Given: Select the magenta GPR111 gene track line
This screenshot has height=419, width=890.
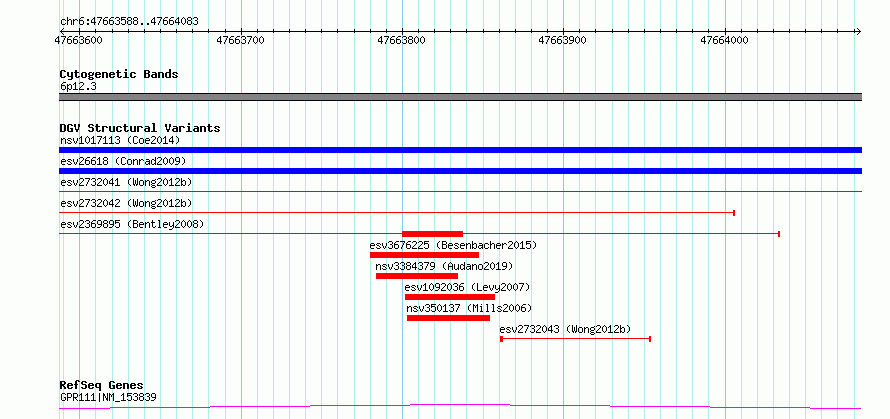Looking at the screenshot, I should point(460,406).
